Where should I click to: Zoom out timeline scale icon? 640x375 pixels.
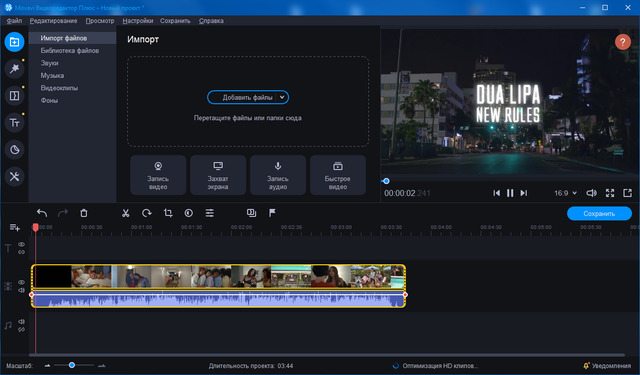[x=47, y=366]
